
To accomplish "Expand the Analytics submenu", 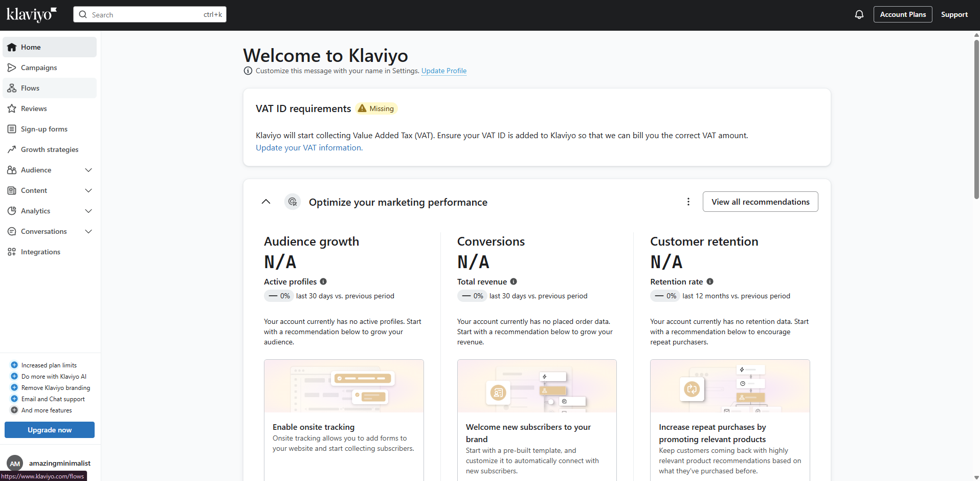I will click(88, 211).
